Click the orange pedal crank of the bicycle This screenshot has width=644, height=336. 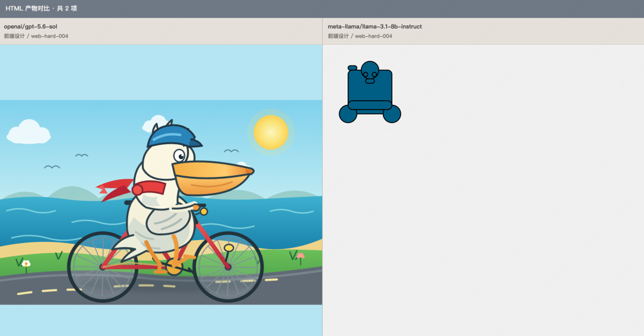click(x=174, y=268)
